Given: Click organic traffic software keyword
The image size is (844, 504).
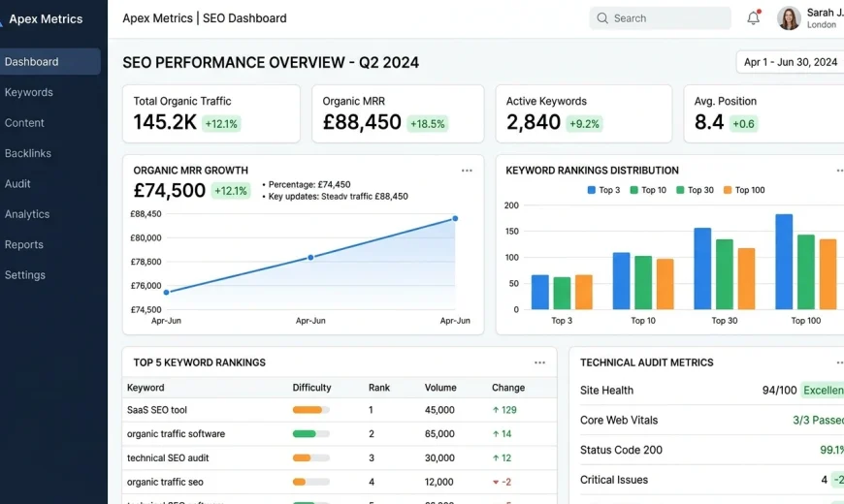Looking at the screenshot, I should [176, 433].
